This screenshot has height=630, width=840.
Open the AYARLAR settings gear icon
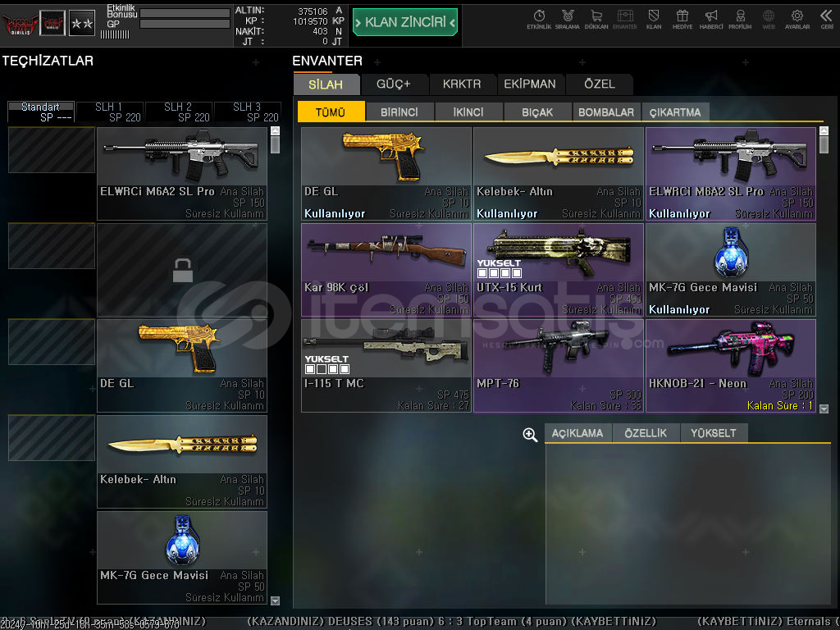point(797,19)
